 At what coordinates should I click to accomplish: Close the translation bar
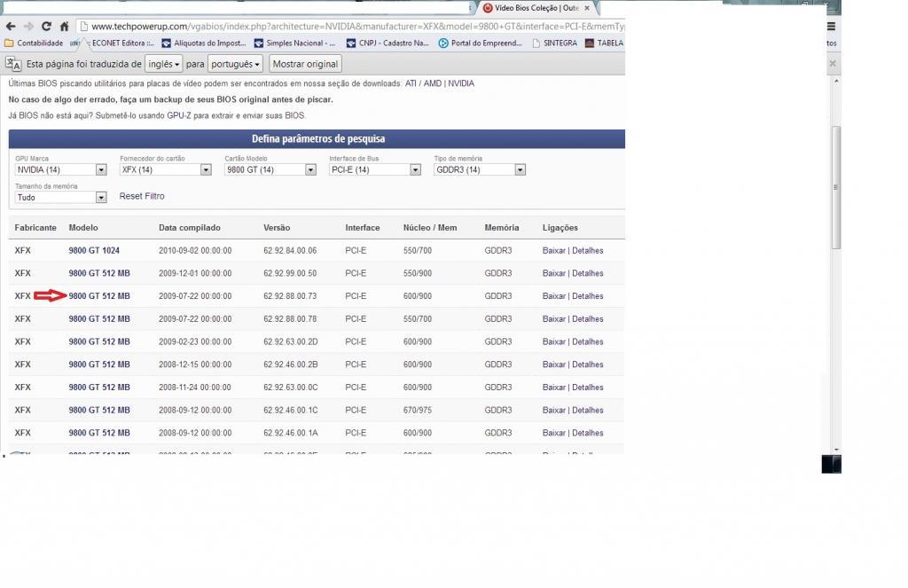(x=832, y=63)
